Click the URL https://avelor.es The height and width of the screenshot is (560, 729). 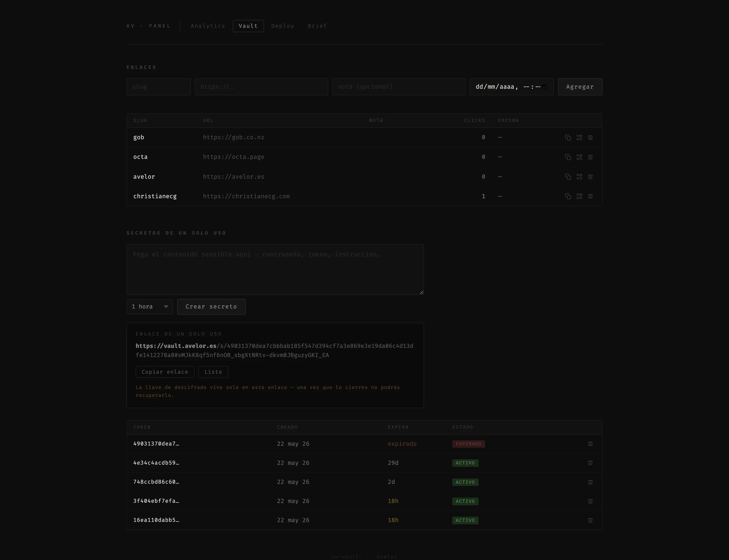233,177
